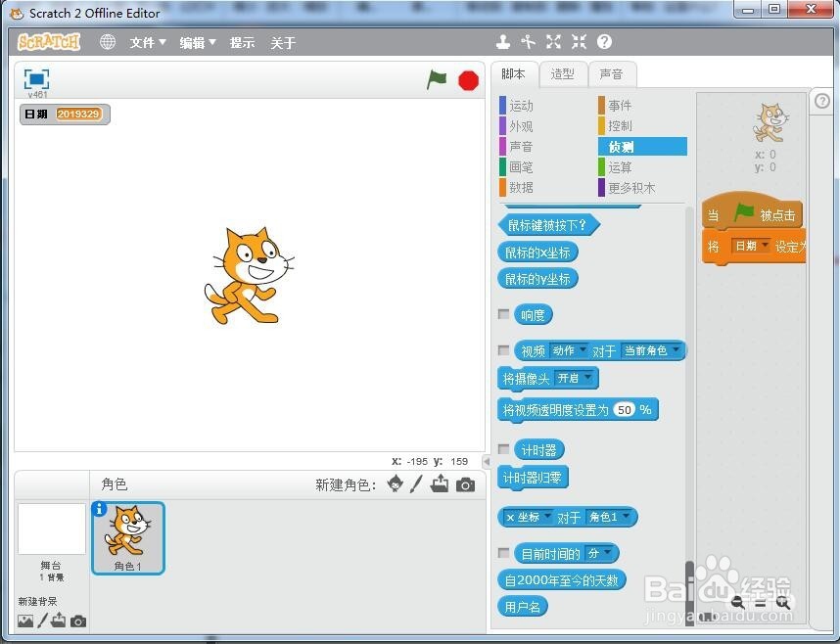Click the 用户名 block

(x=523, y=607)
